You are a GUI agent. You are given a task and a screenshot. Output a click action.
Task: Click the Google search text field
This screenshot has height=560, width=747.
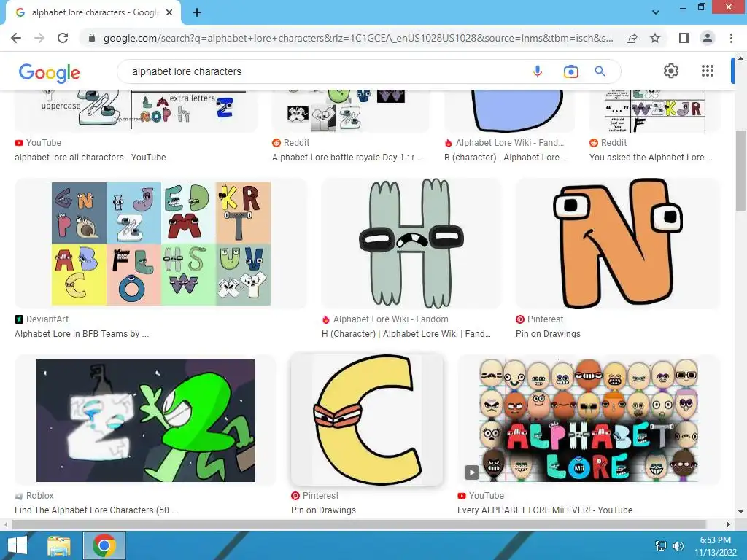[324, 71]
